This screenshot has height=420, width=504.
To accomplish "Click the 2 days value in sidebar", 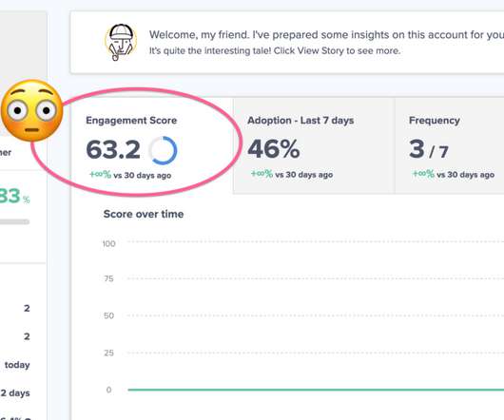I will (x=15, y=393).
